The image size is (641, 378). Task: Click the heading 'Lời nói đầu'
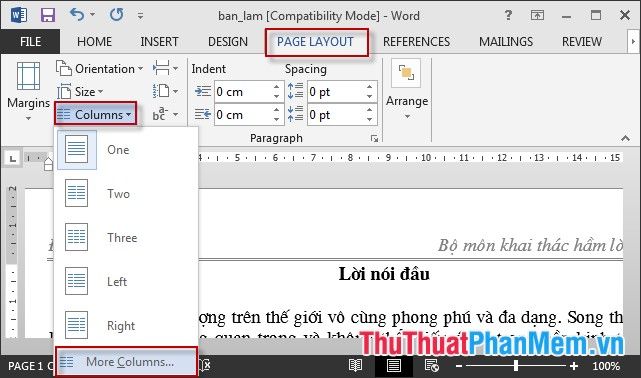point(384,274)
